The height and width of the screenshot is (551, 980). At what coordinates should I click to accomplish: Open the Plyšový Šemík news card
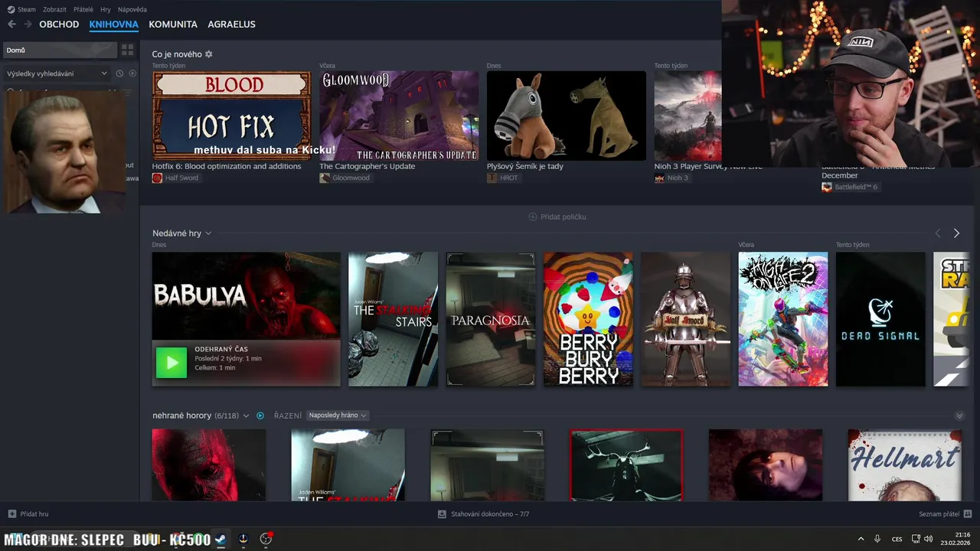pyautogui.click(x=567, y=116)
